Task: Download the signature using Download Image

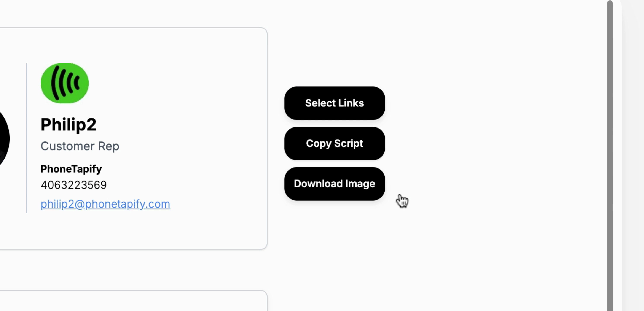Action: point(335,184)
